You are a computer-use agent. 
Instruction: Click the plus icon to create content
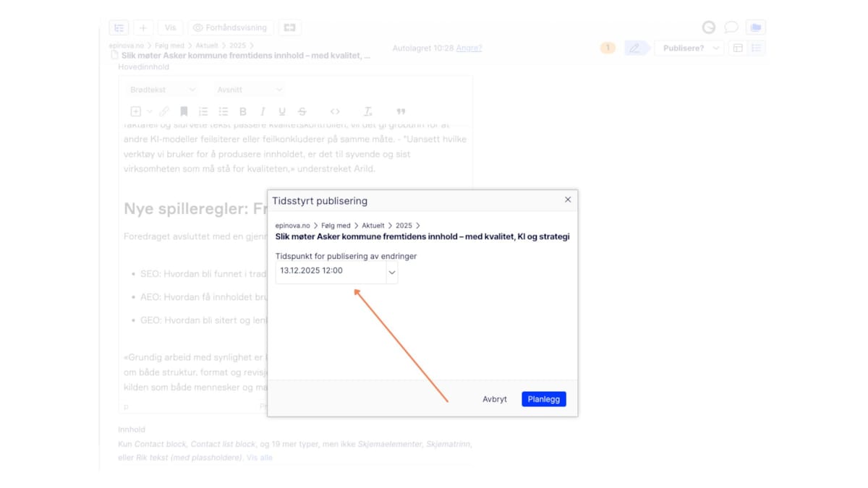(x=143, y=27)
